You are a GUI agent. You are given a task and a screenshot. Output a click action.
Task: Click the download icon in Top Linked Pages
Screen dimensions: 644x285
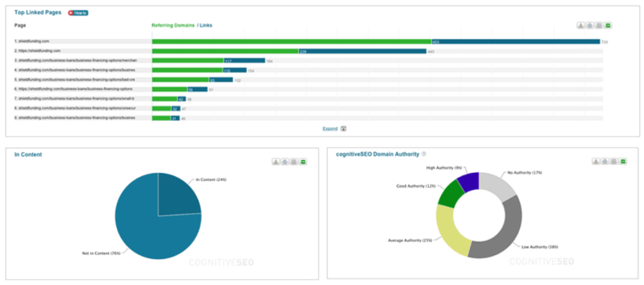click(580, 25)
